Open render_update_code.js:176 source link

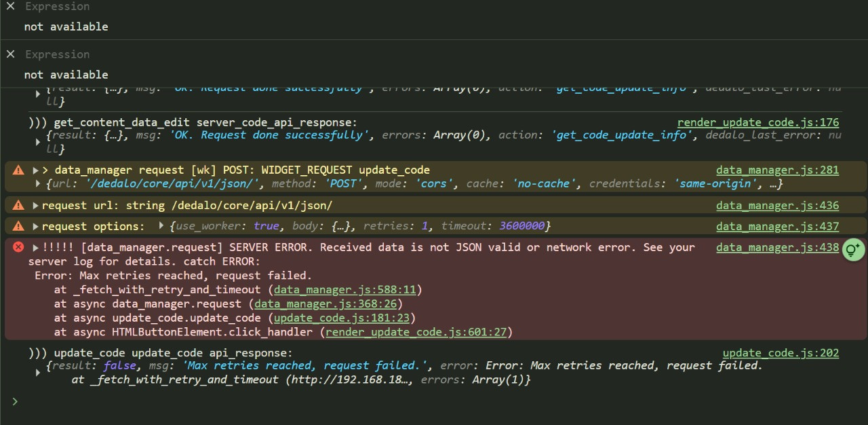coord(757,122)
